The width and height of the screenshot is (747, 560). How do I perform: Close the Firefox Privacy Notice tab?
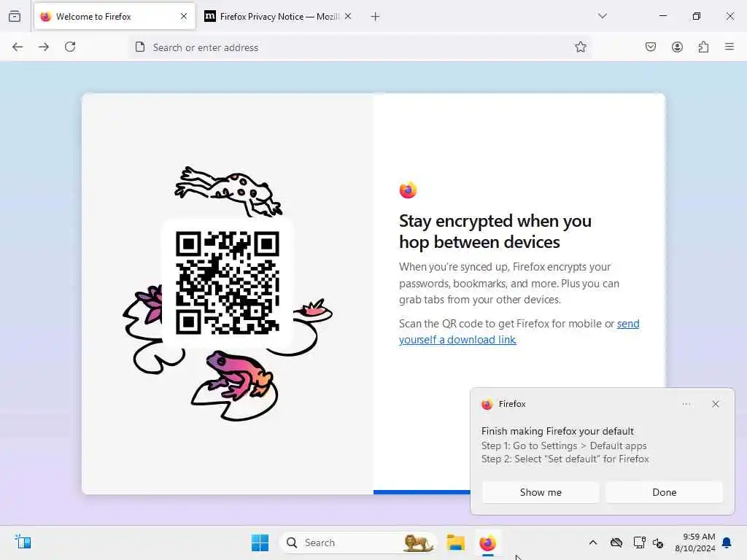tap(348, 16)
